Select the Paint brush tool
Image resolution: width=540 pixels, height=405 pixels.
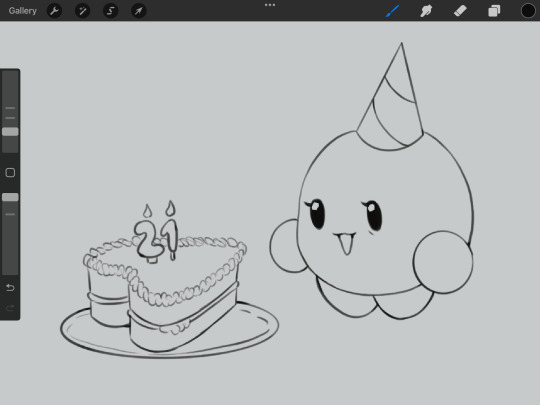click(393, 11)
